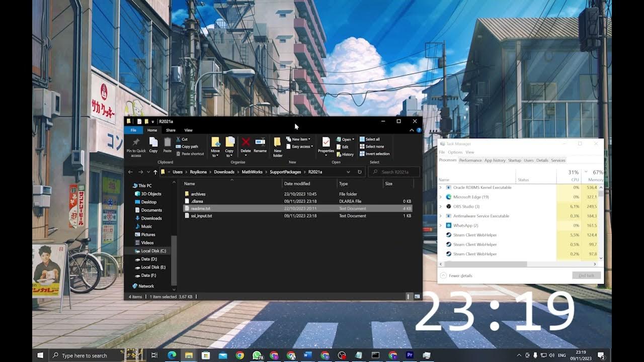
Task: Sort Task Manager processes by the CPU column
Action: 570,175
